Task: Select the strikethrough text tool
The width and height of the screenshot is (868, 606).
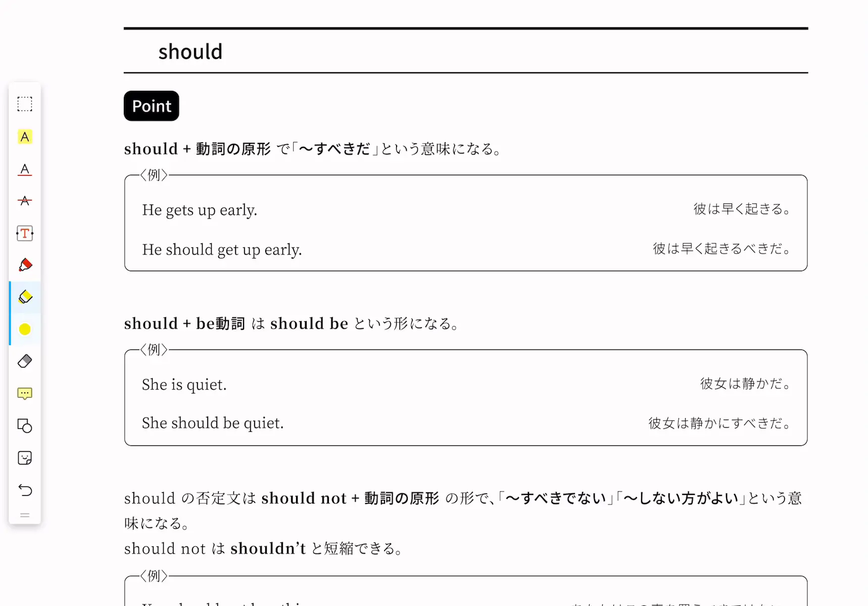Action: pyautogui.click(x=25, y=201)
